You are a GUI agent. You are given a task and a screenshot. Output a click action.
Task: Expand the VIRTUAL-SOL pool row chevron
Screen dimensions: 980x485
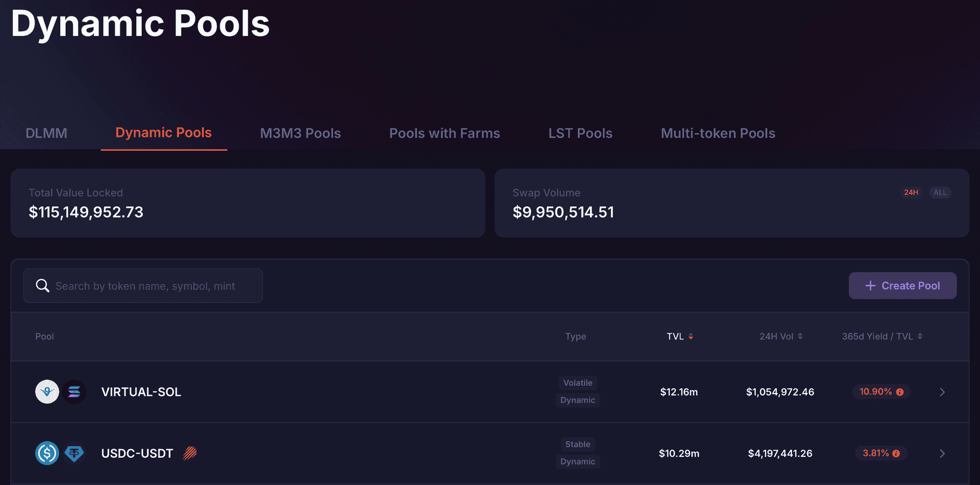coord(942,392)
